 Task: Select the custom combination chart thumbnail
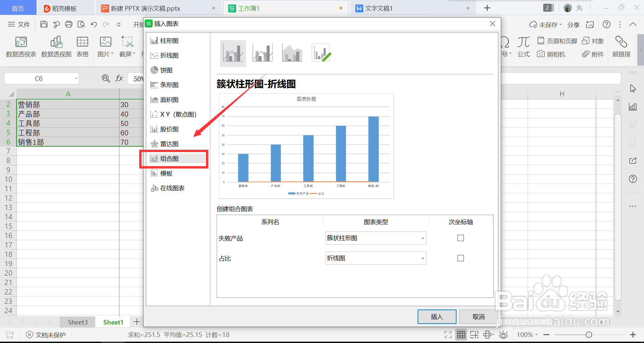(321, 53)
